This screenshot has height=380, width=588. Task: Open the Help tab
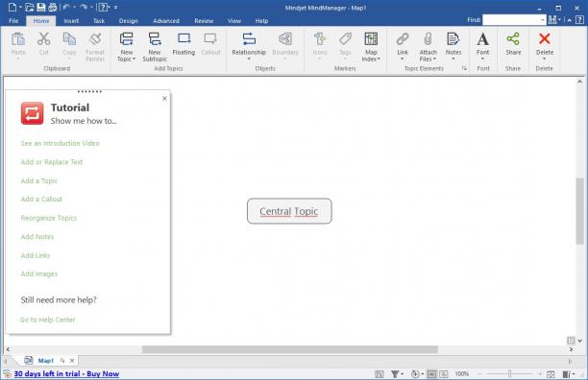(261, 21)
